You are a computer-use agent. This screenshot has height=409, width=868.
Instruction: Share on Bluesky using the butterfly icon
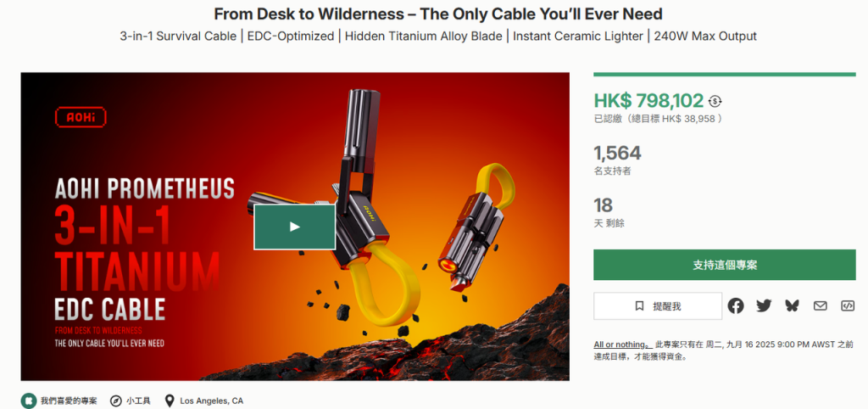click(x=793, y=306)
